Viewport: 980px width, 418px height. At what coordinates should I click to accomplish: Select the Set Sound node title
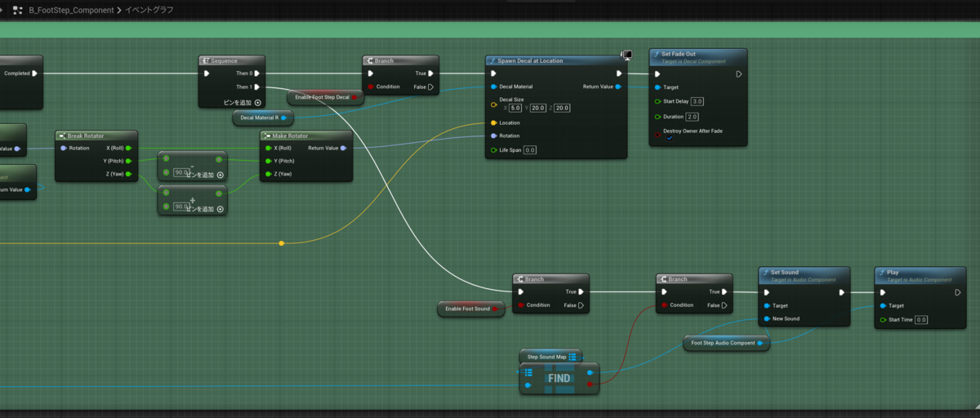785,273
